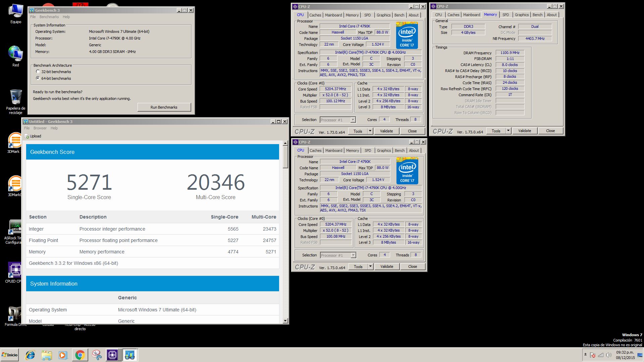Switch to Bench tab in Memory CPU-Z window
This screenshot has width=644, height=362.
(x=537, y=15)
